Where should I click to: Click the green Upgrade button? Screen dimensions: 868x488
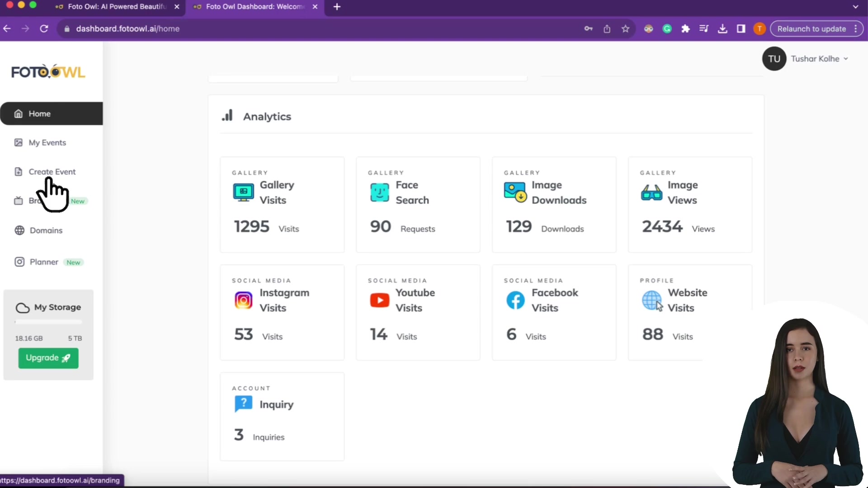click(48, 358)
